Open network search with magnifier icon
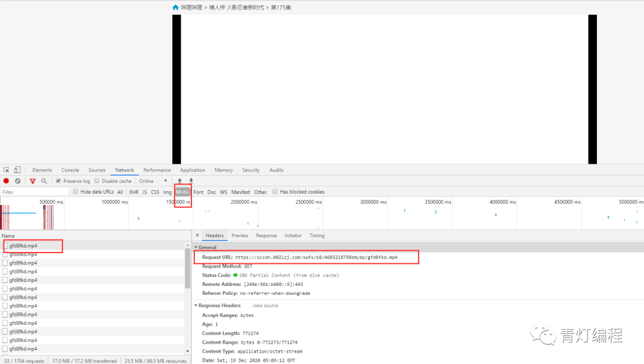 pyautogui.click(x=44, y=181)
